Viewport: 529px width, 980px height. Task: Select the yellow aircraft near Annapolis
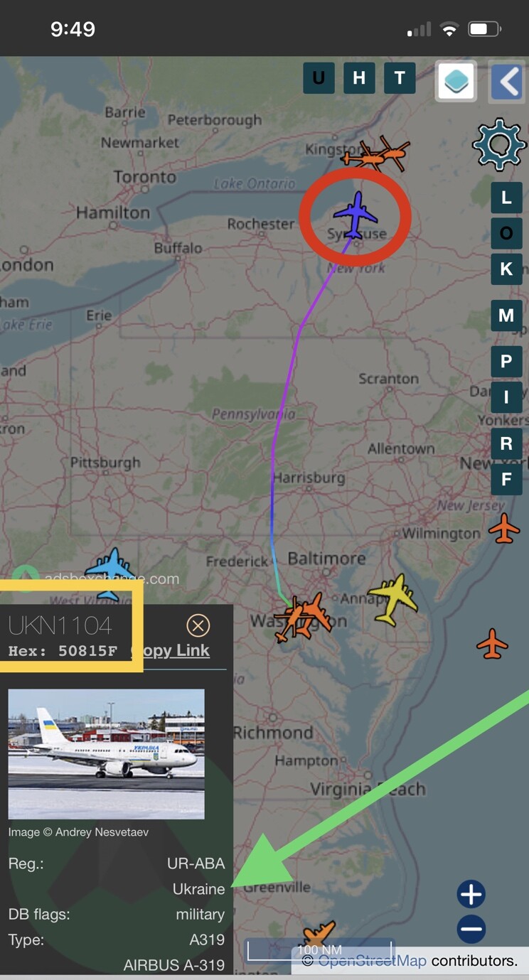(x=392, y=600)
